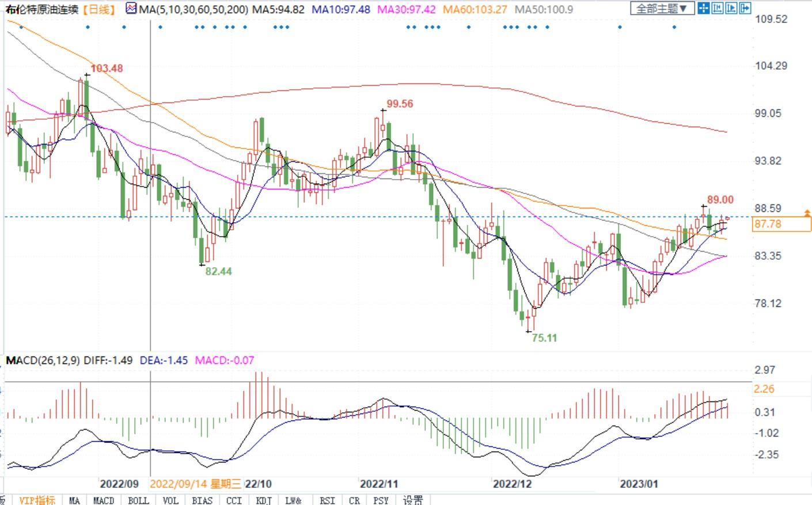Image resolution: width=812 pixels, height=505 pixels.
Task: Click the play-style chart replay icon
Action: (x=731, y=8)
